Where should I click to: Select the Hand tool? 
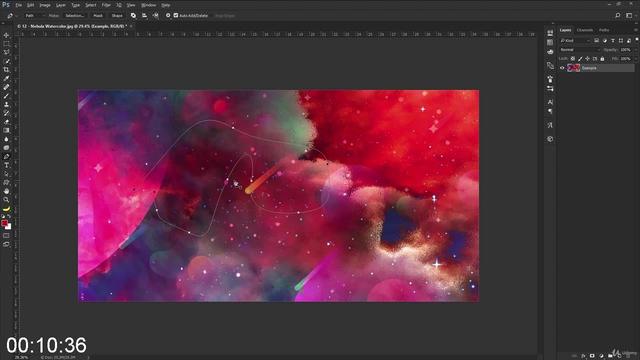[6, 191]
